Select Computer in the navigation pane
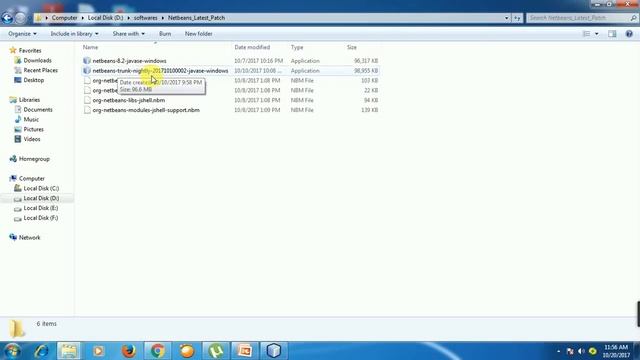Image resolution: width=640 pixels, height=360 pixels. [32, 178]
